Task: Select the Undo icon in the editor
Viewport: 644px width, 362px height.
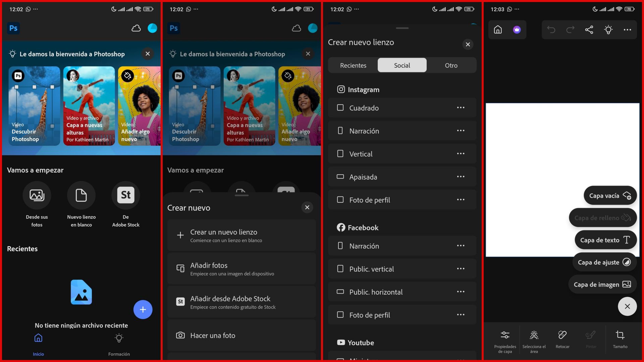Action: 551,29
